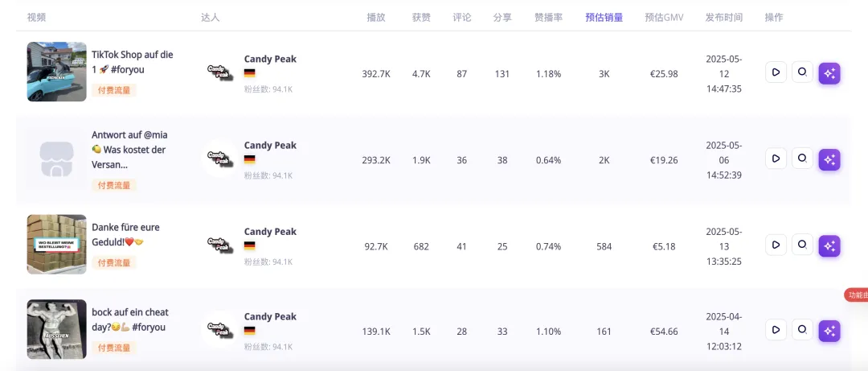The image size is (868, 371).
Task: Select the 392.7K play count cell
Action: 376,74
